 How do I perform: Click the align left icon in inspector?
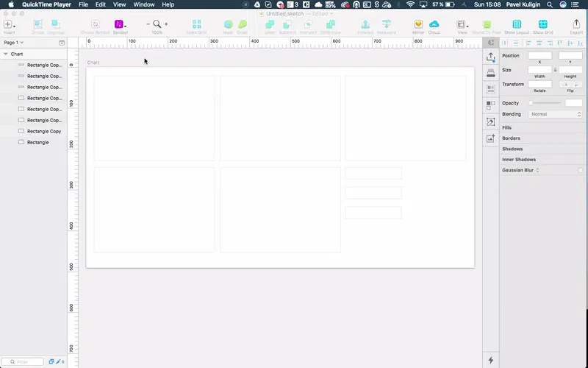pos(528,43)
